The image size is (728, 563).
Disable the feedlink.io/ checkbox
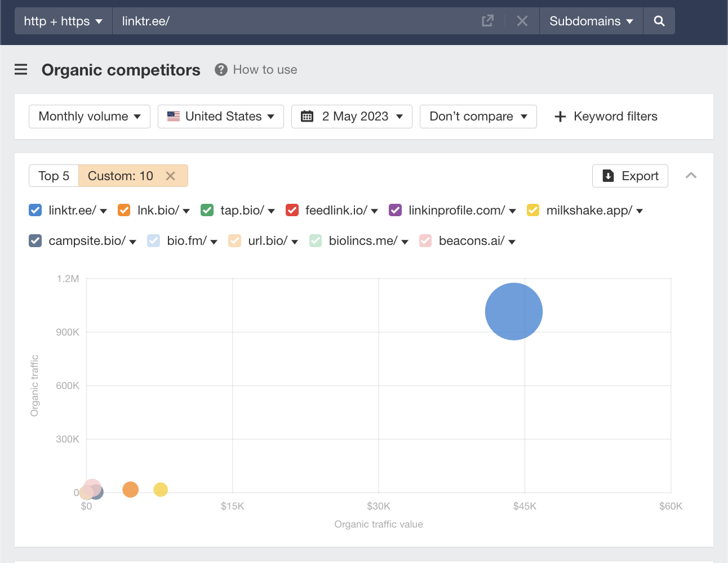tap(292, 210)
